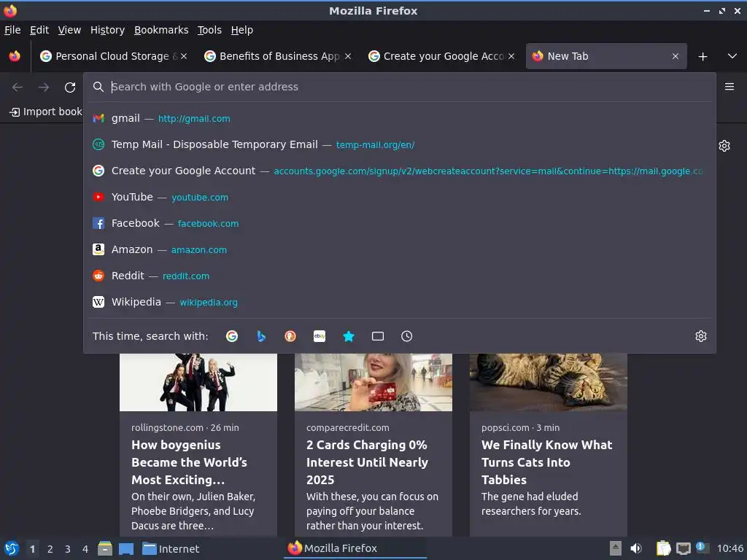747x560 pixels.
Task: Open the File menu
Action: pos(12,30)
